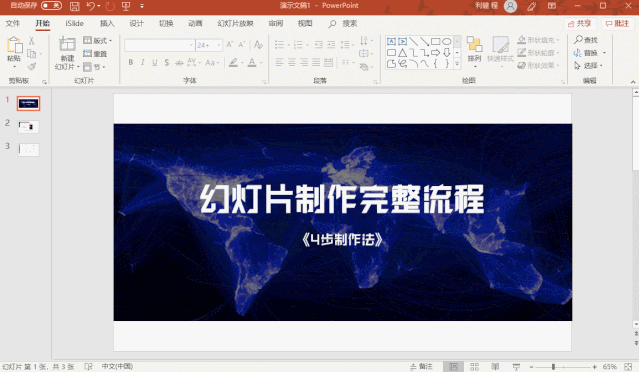The image size is (639, 372).
Task: Click the font name combo box
Action: pos(159,45)
